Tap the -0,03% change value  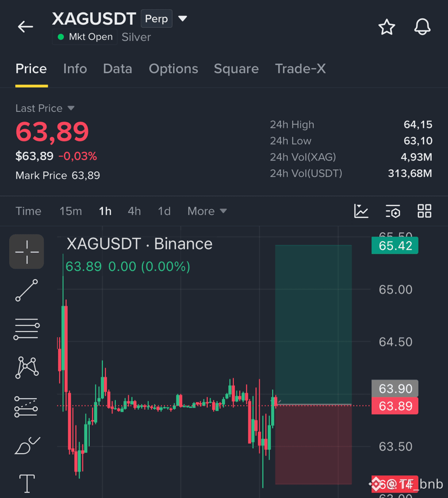(77, 156)
